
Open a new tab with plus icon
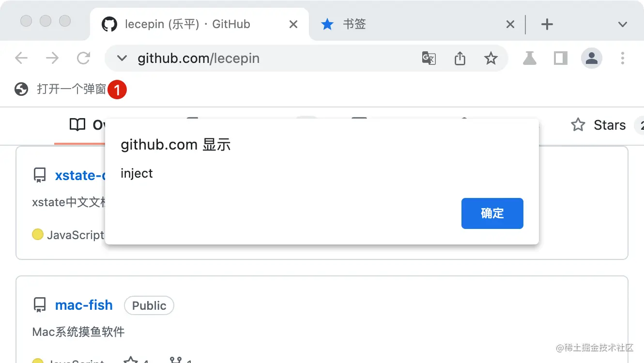(x=547, y=24)
